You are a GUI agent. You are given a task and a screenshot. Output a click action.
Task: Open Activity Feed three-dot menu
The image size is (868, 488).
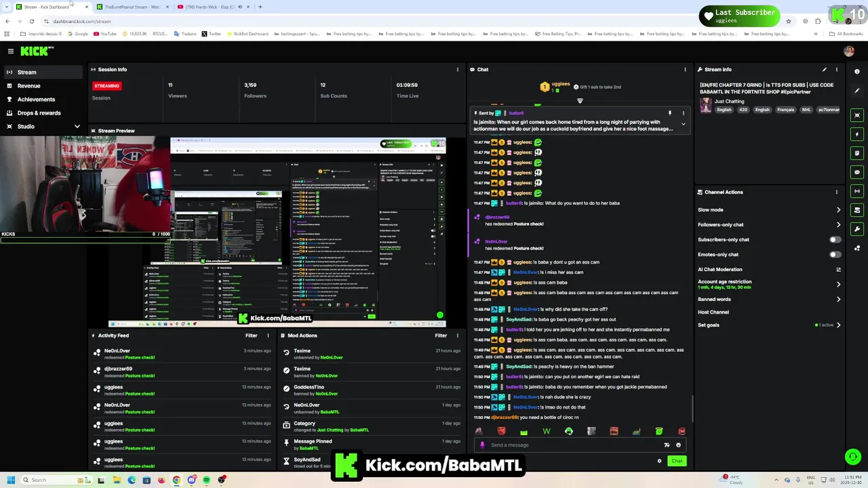[268, 335]
